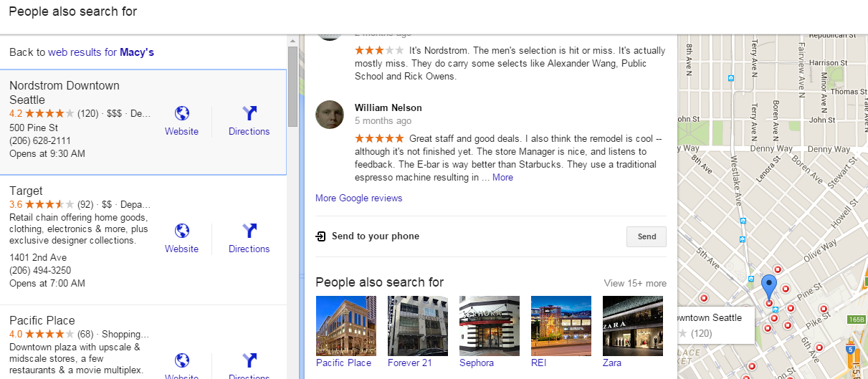Click the Forever 21 link under photo
The width and height of the screenshot is (868, 379).
point(412,363)
